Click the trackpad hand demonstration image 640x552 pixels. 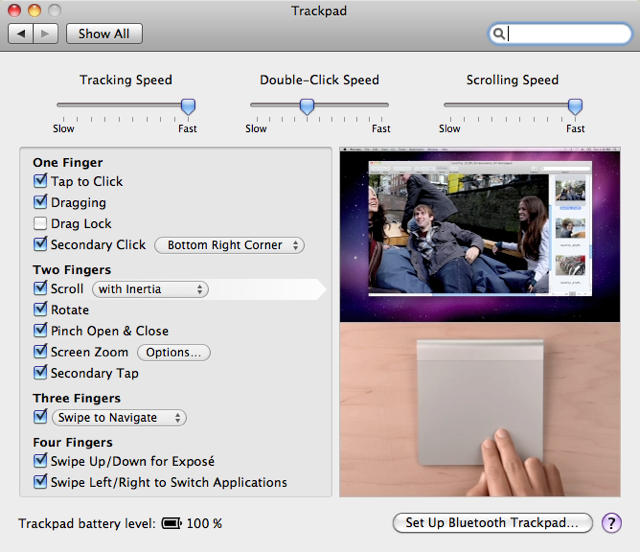click(480, 410)
